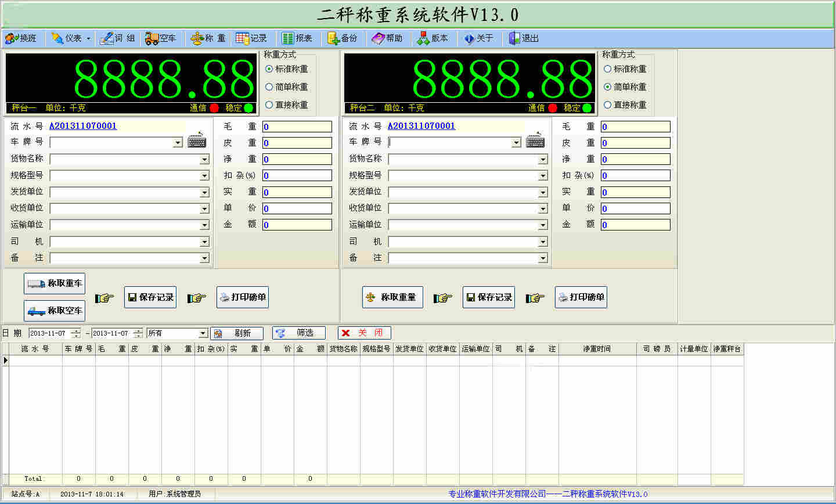Expand the 货物名称 dropdown on scale one
The image size is (836, 504).
click(204, 159)
